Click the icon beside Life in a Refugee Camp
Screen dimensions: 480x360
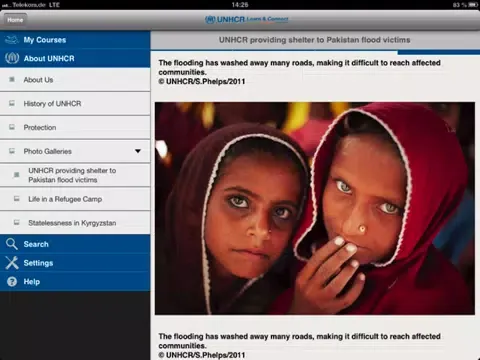[16, 199]
